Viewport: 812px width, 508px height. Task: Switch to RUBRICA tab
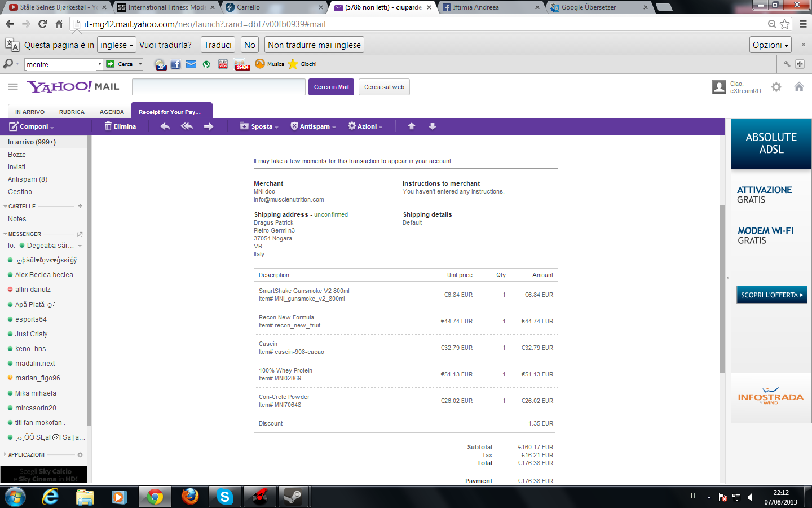[x=72, y=112]
